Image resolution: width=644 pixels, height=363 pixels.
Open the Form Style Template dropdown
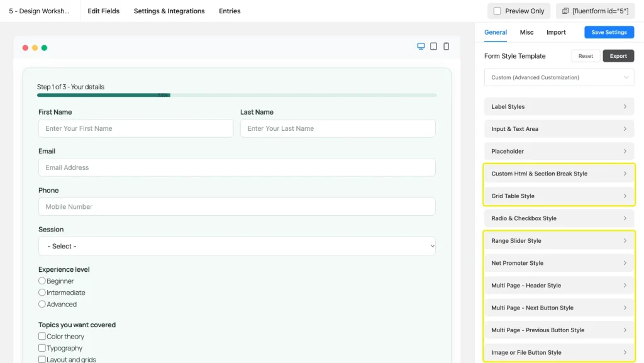559,77
